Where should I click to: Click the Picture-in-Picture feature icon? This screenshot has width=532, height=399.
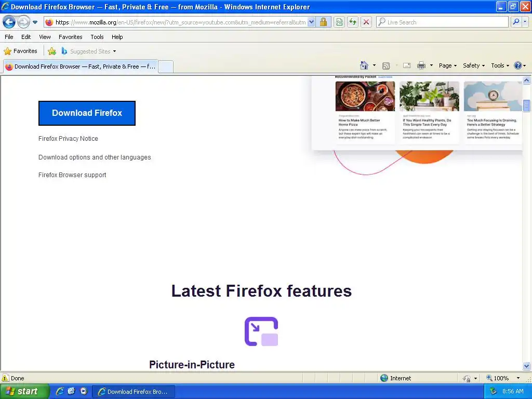(x=261, y=331)
